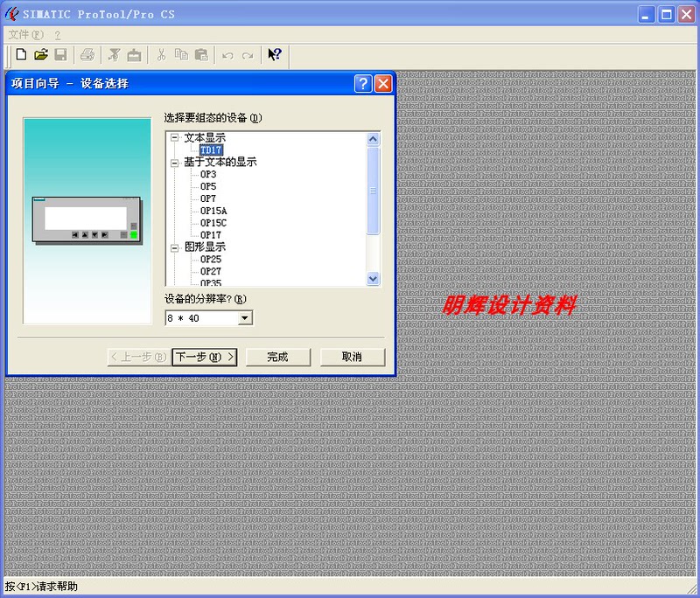This screenshot has width=700, height=598.
Task: Select the OP35 device
Action: coord(211,282)
